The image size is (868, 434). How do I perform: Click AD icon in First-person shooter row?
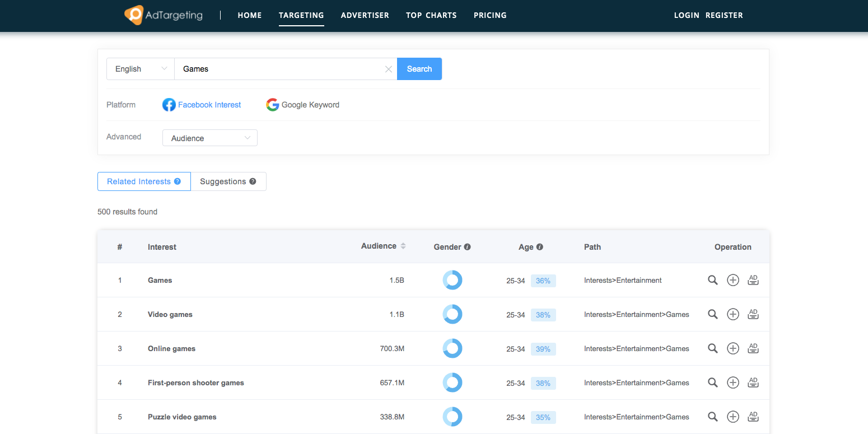point(753,382)
